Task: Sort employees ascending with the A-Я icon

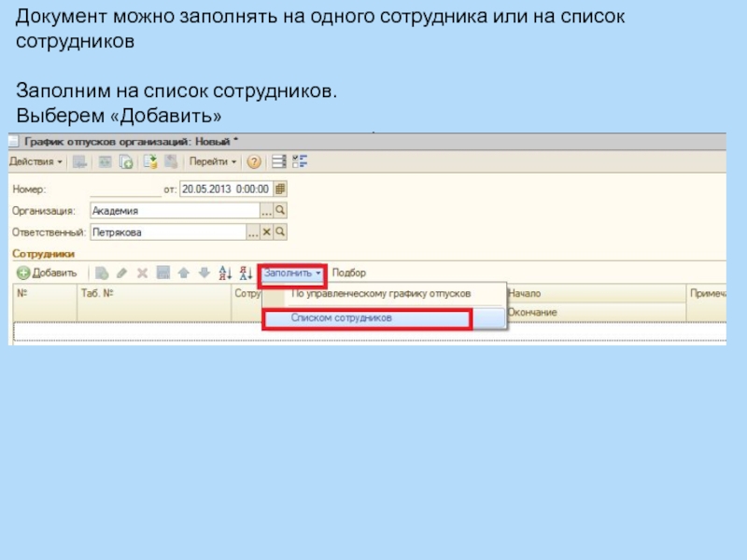Action: (224, 273)
